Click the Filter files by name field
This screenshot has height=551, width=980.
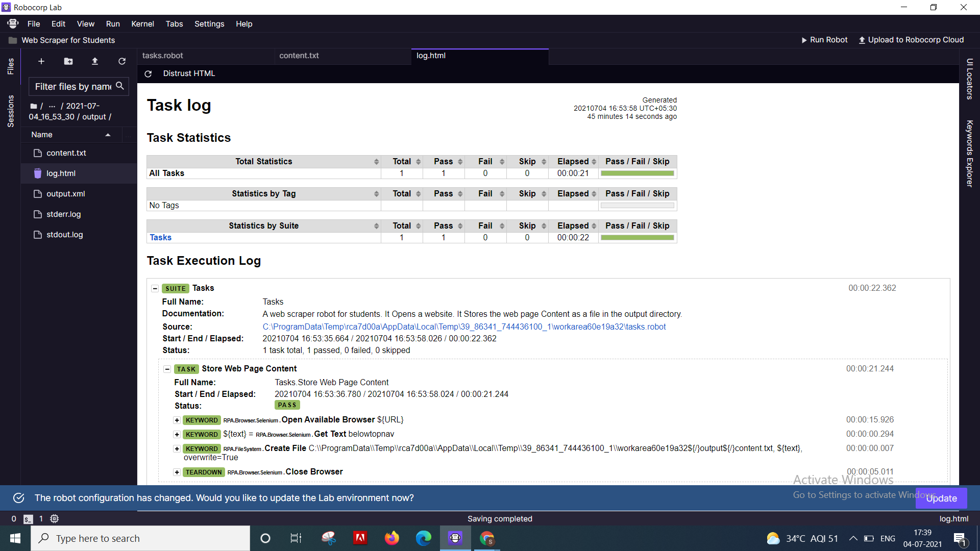pyautogui.click(x=73, y=87)
